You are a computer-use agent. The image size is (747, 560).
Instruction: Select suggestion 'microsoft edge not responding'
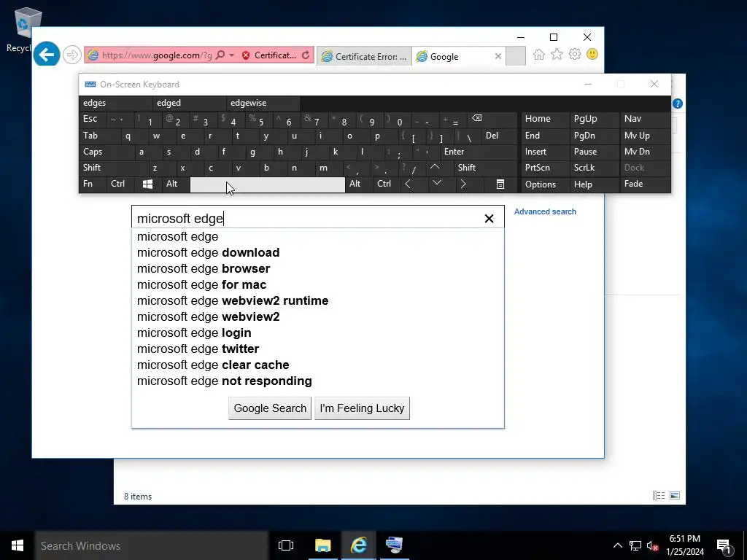point(318,381)
